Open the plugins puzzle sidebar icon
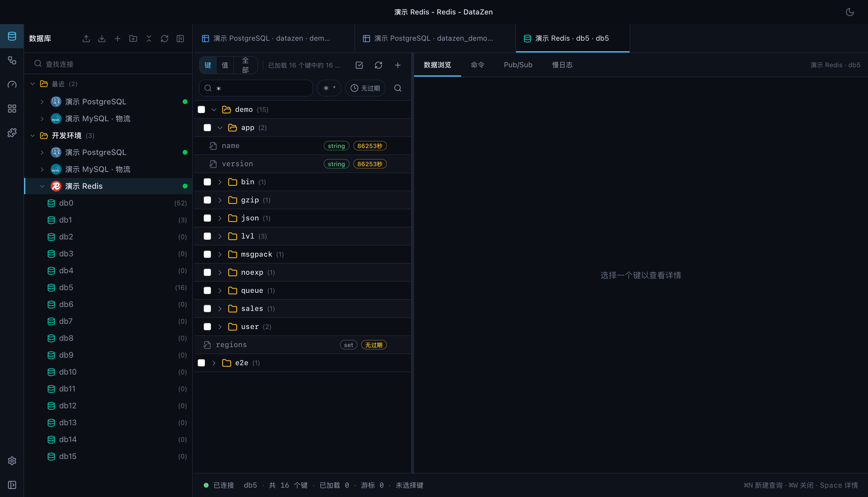This screenshot has height=497, width=868. tap(12, 132)
